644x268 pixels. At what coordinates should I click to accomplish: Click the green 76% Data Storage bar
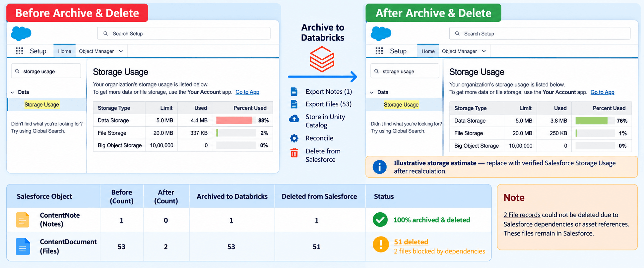point(591,121)
